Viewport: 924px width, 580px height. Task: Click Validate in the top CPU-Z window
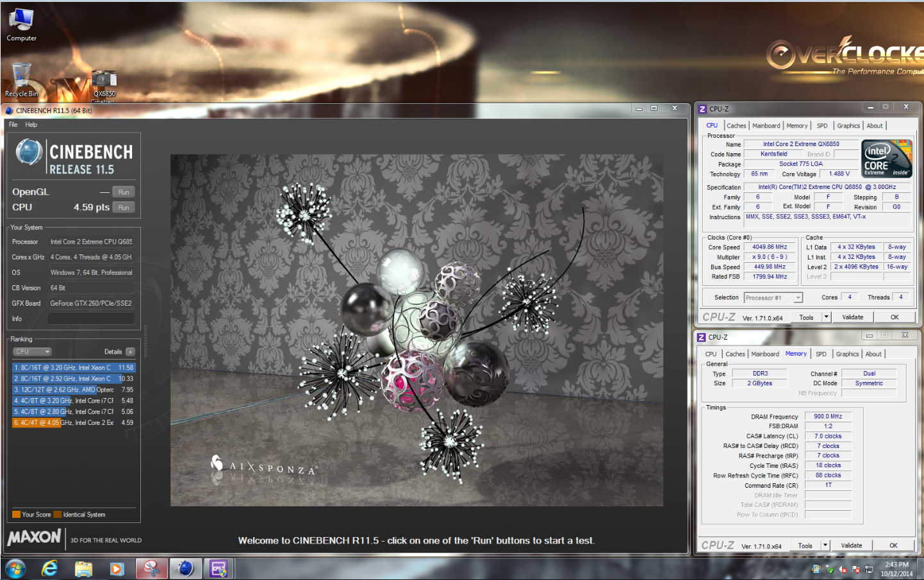click(x=852, y=317)
